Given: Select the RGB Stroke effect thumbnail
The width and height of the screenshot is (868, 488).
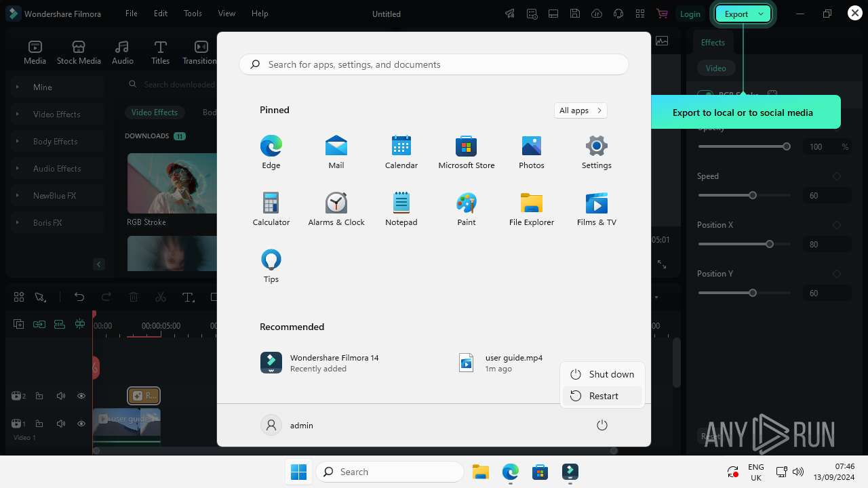Looking at the screenshot, I should click(172, 183).
